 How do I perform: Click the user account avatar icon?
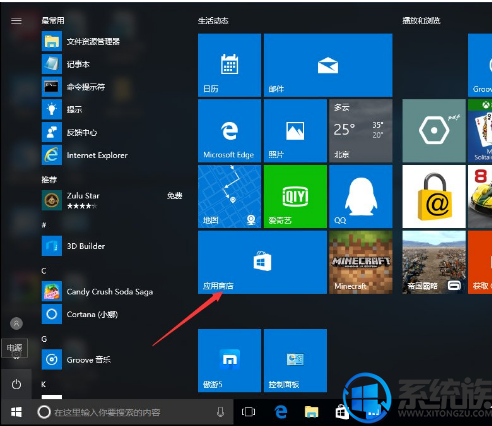point(16,323)
